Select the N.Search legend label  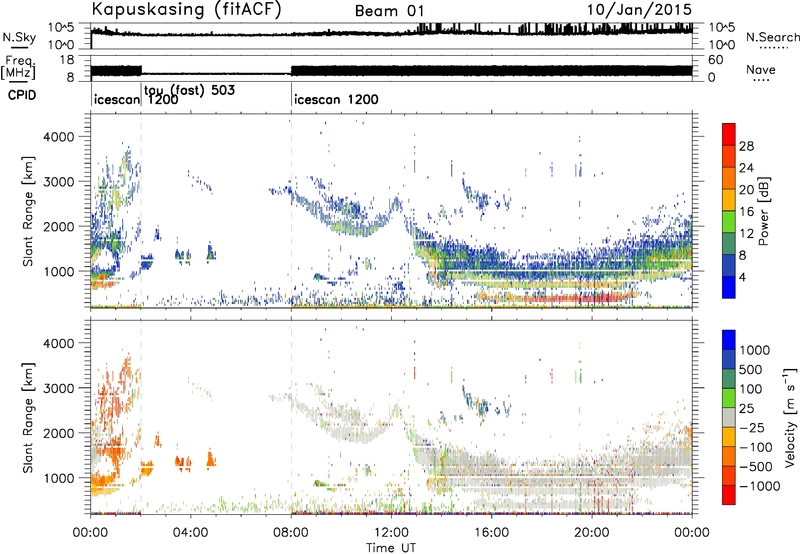pos(772,37)
